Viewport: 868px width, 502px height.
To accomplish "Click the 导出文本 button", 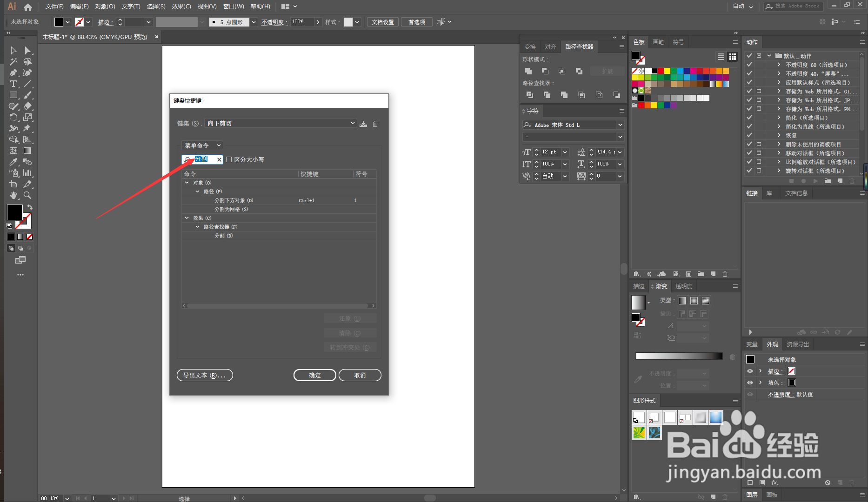I will 205,375.
